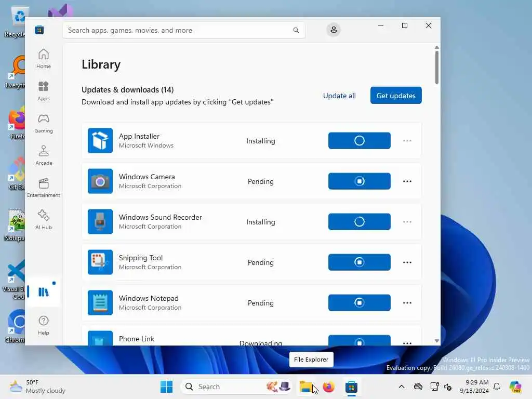The width and height of the screenshot is (532, 399).
Task: Go to the Apps section
Action: (x=44, y=91)
